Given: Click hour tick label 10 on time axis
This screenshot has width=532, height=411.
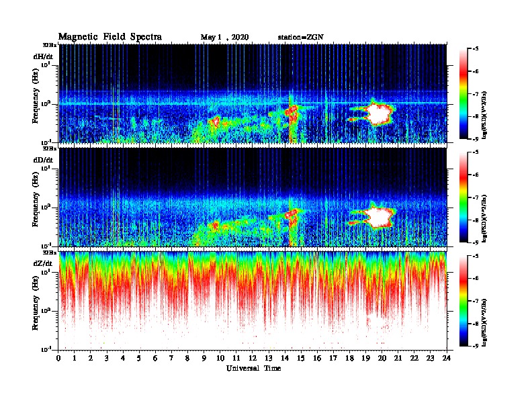Looking at the screenshot, I should click(x=220, y=358).
